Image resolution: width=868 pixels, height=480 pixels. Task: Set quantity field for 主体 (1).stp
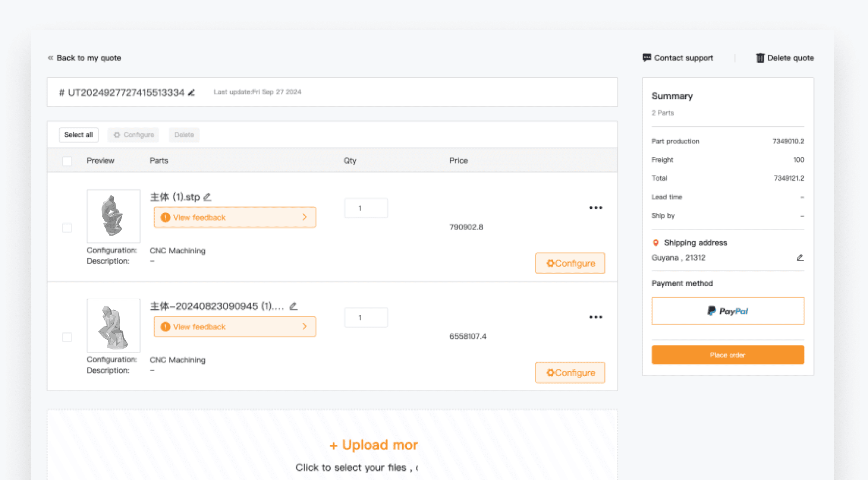click(366, 208)
